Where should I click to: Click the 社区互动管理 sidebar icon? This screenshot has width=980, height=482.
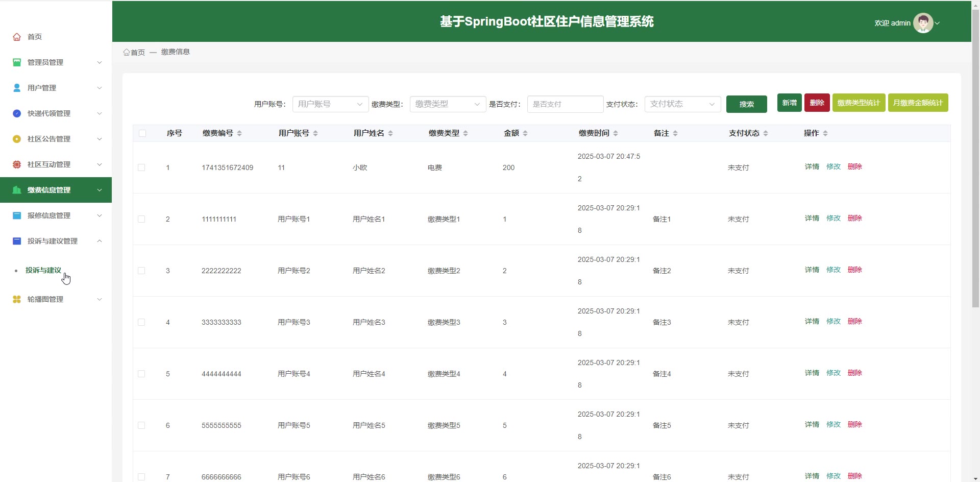tap(17, 164)
